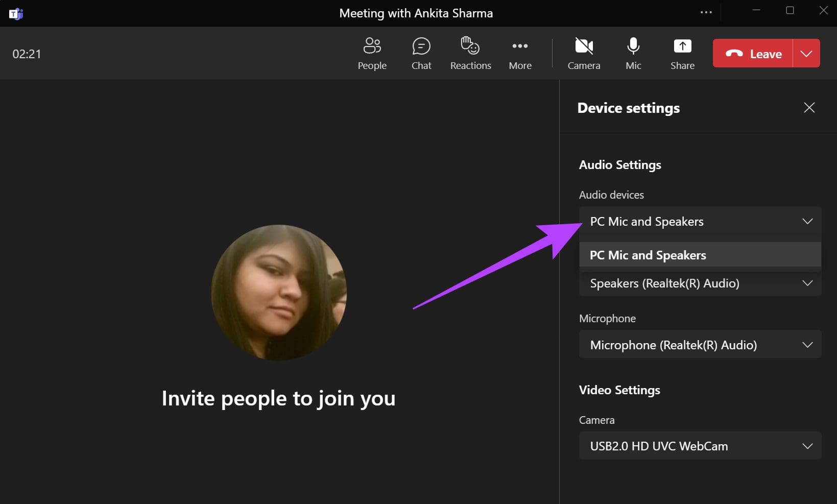Mute the Mic
The image size is (837, 504).
click(x=633, y=54)
